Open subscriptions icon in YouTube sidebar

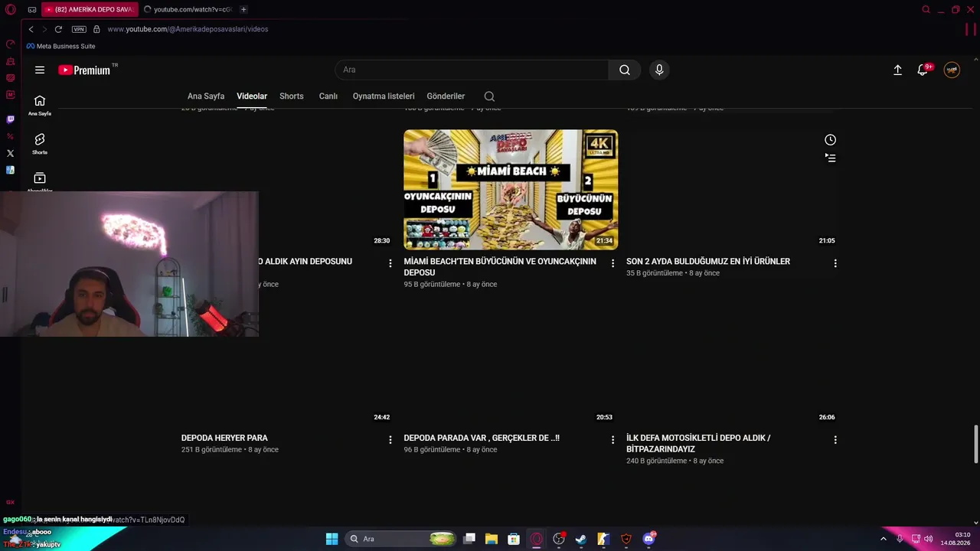[x=40, y=179]
